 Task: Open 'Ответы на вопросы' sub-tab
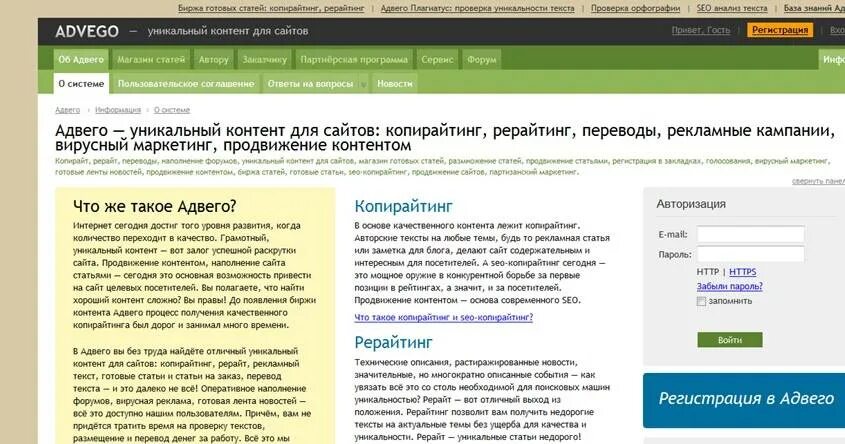click(310, 84)
